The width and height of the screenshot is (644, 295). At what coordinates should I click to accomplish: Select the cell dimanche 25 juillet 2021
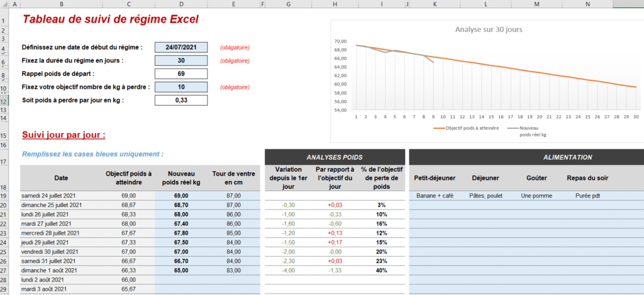tap(61, 205)
